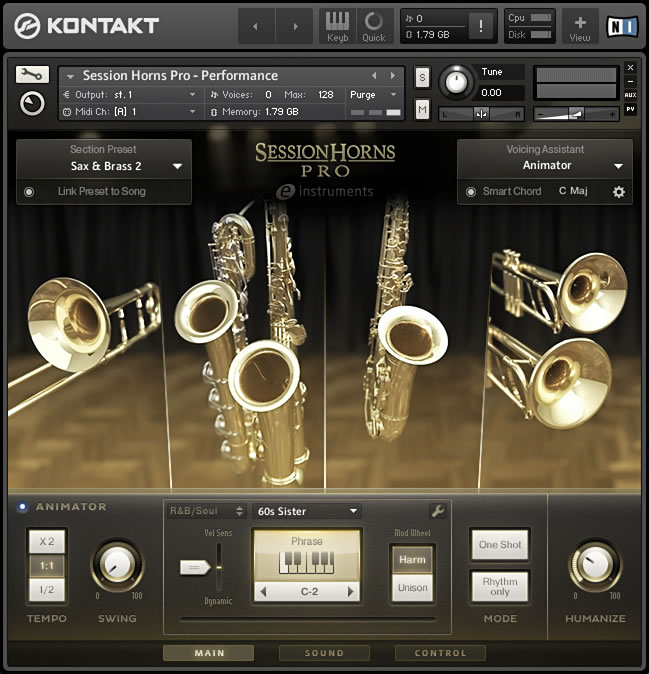Toggle Smart Chord option

[471, 192]
